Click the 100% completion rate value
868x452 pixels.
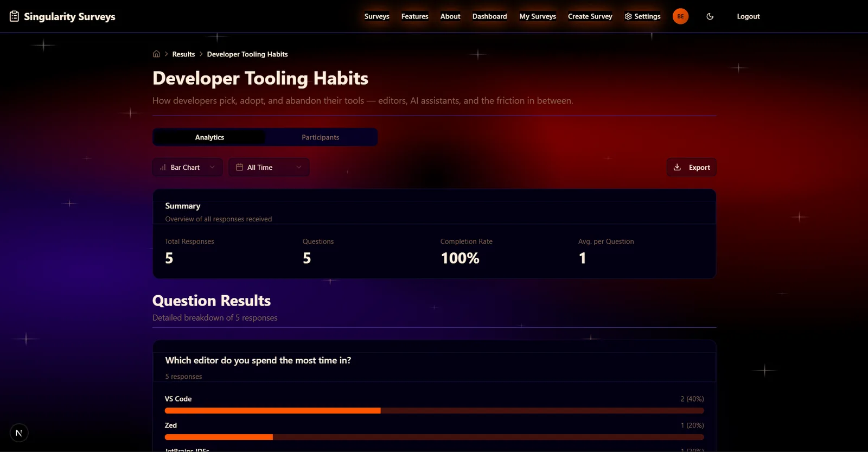click(x=460, y=258)
